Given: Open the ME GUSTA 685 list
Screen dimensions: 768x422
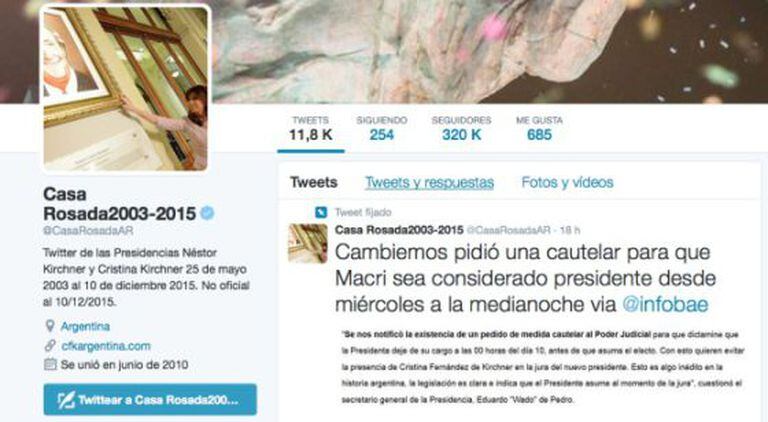Looking at the screenshot, I should click(539, 129).
